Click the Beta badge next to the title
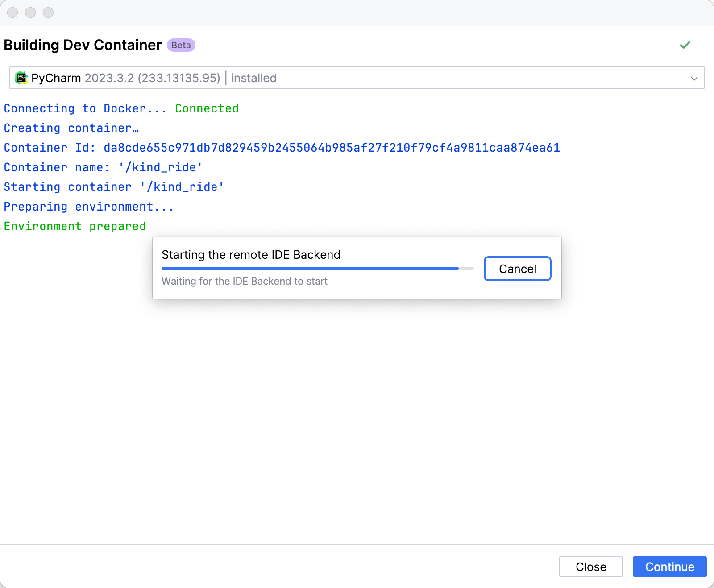Viewport: 714px width, 588px height. [181, 45]
